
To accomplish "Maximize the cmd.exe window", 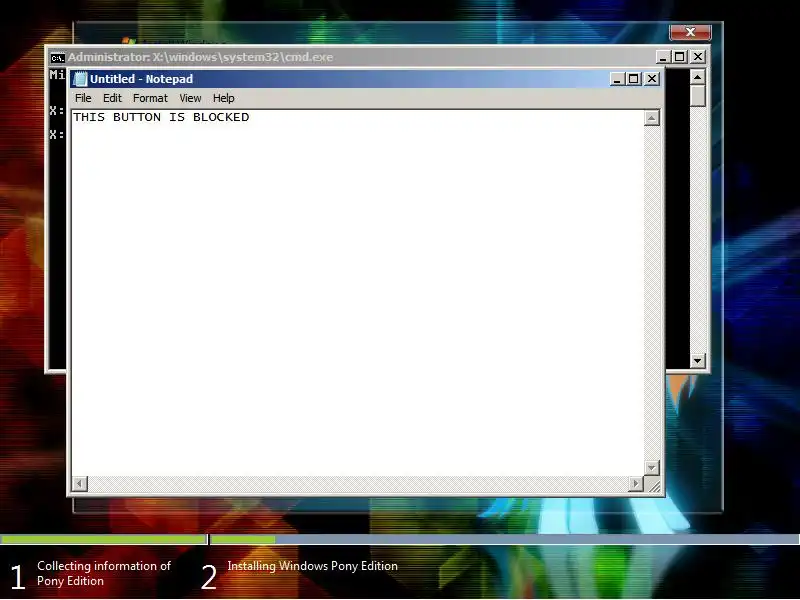I will [x=680, y=57].
